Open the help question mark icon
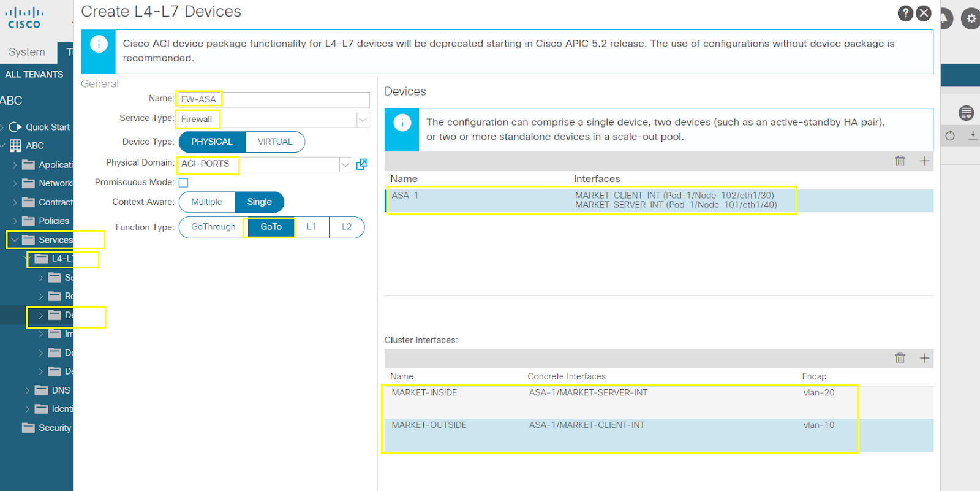 (x=905, y=13)
